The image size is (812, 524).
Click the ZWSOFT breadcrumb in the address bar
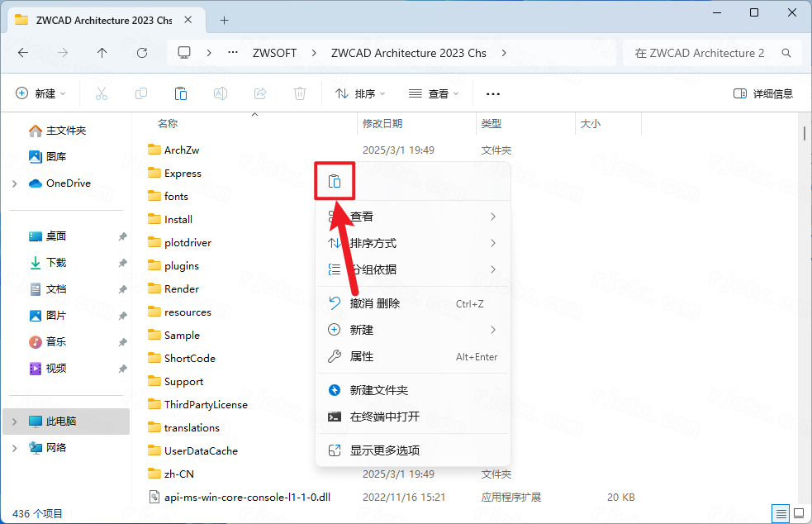[275, 53]
